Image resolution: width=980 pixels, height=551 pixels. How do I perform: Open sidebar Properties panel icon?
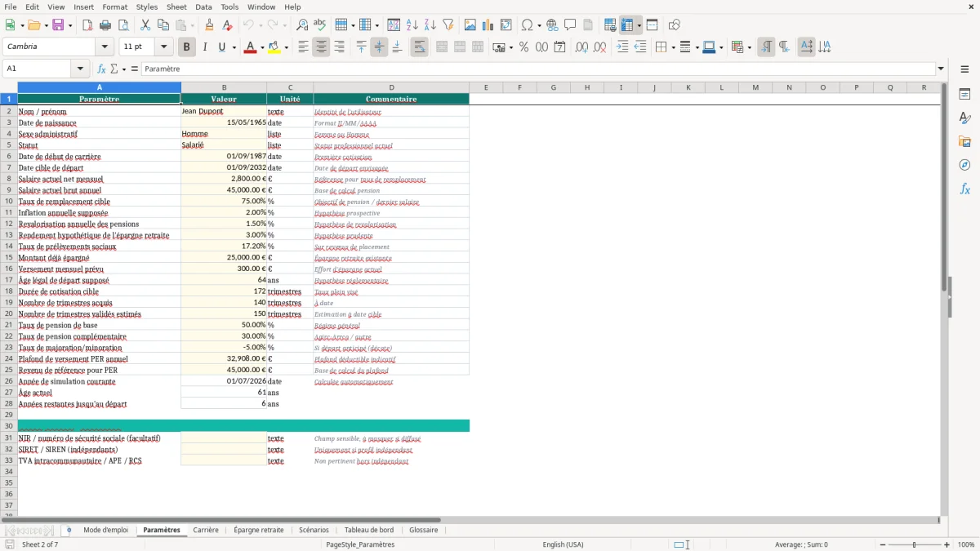964,94
